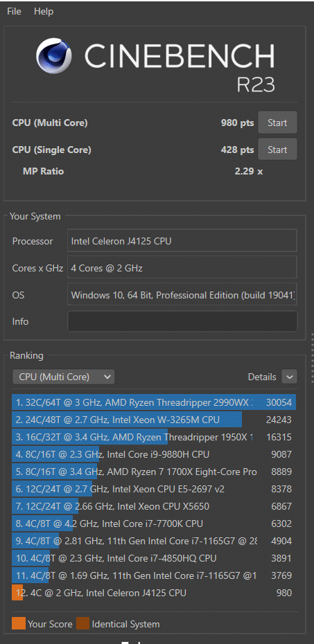
Task: Select the Core i9-9880H ranking entry
Action: tap(154, 454)
